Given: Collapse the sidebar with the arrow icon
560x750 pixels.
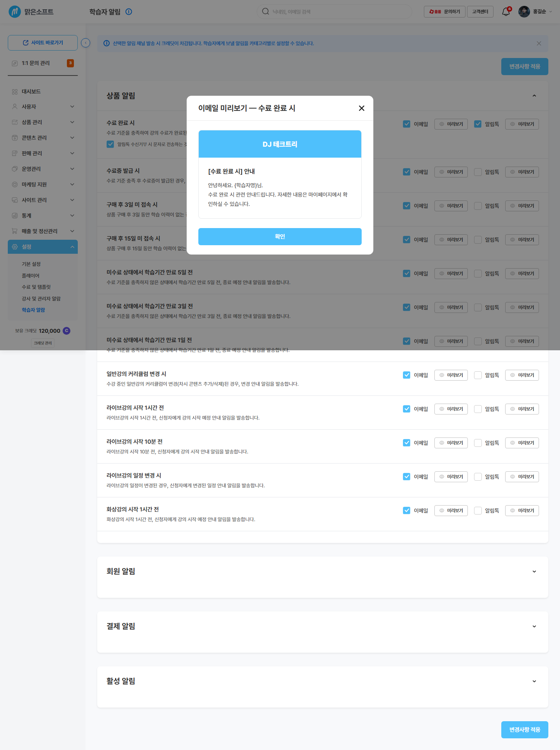Looking at the screenshot, I should [86, 43].
